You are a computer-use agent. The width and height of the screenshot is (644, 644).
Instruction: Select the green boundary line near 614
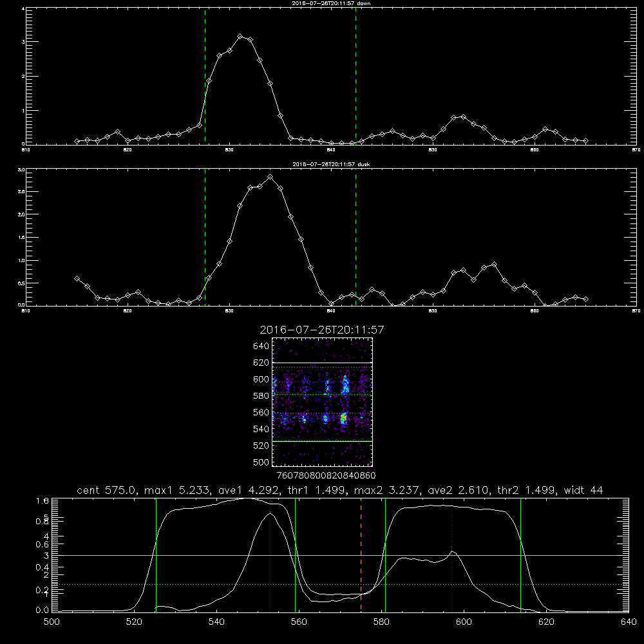click(x=520, y=555)
